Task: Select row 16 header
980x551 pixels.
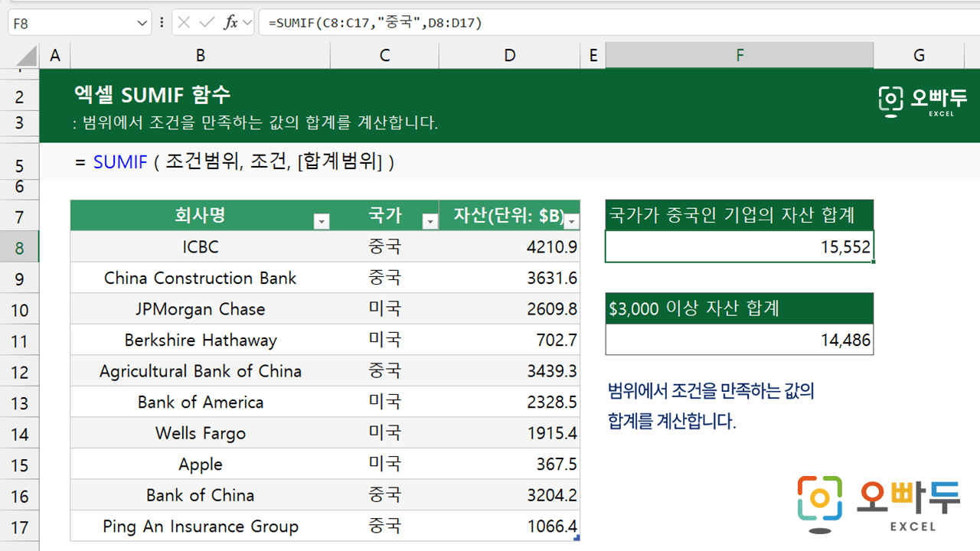Action: [x=19, y=496]
